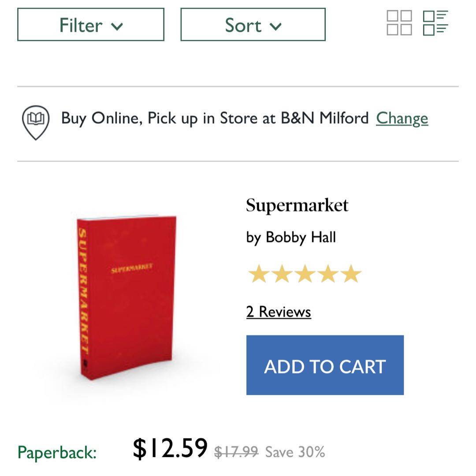Switch to list view layout
The width and height of the screenshot is (476, 476).
(x=435, y=23)
